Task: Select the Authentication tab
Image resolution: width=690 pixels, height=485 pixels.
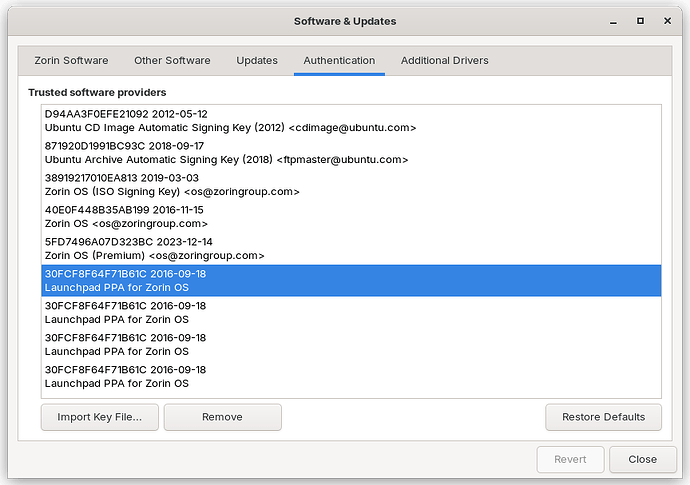Action: (339, 61)
